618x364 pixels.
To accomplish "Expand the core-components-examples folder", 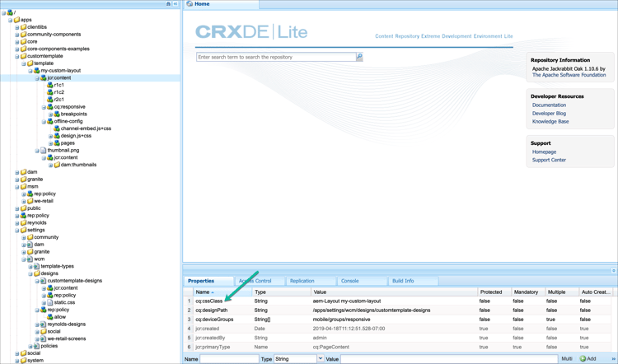I will coord(17,49).
